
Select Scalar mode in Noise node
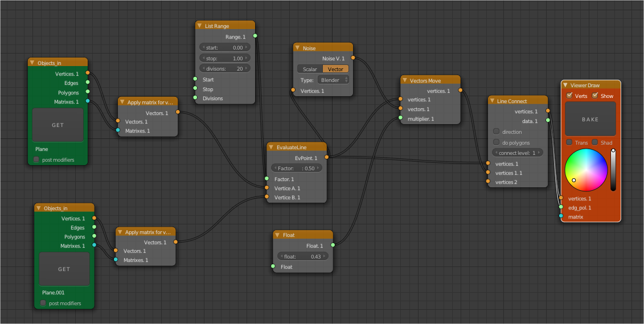click(310, 69)
